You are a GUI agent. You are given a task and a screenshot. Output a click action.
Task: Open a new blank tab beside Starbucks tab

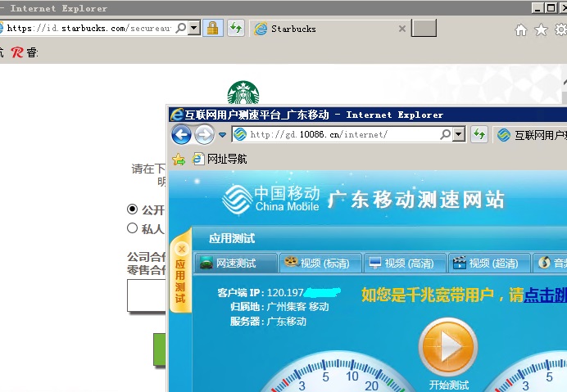pos(424,28)
